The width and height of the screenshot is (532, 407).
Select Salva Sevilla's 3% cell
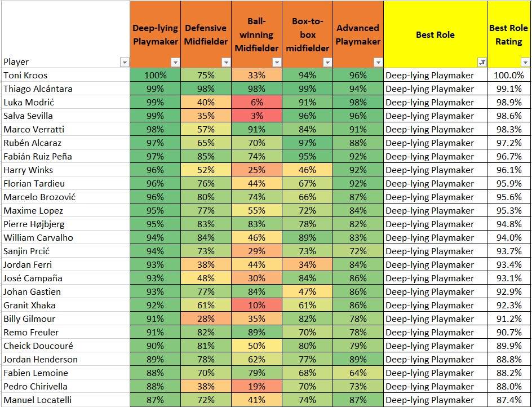[256, 116]
